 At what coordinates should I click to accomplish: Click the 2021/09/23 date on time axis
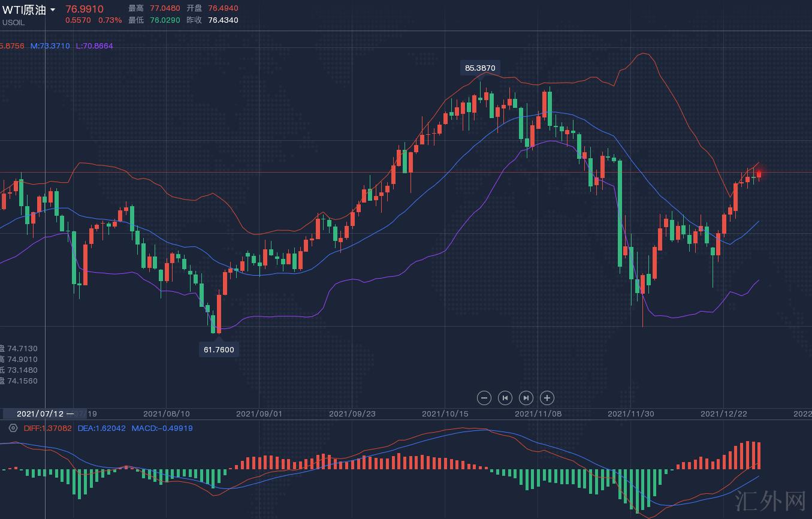[352, 414]
